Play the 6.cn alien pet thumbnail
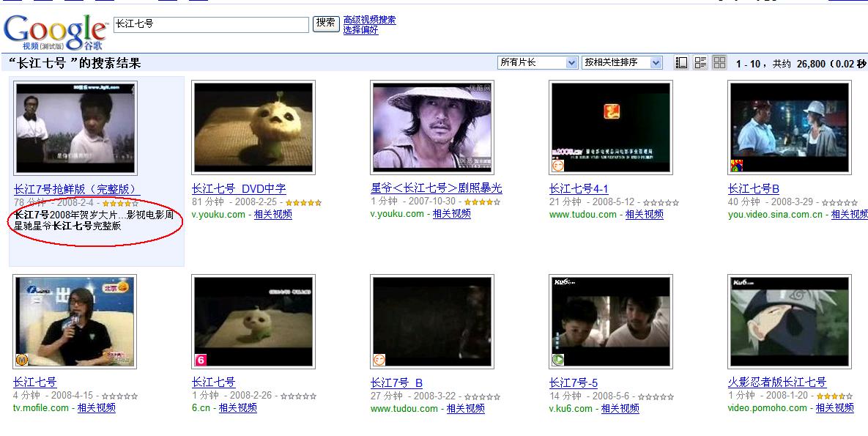 click(253, 322)
